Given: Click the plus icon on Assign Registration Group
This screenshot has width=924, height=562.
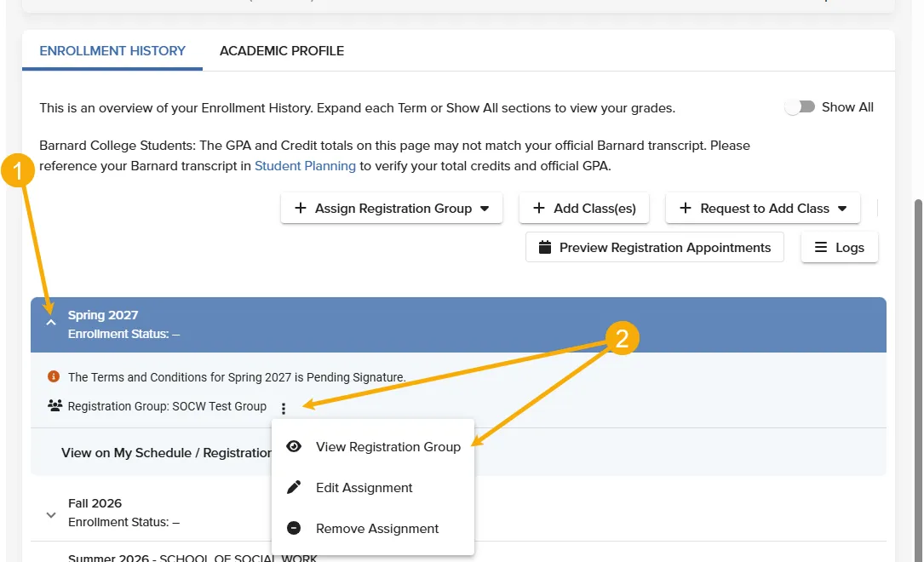Looking at the screenshot, I should pyautogui.click(x=301, y=208).
